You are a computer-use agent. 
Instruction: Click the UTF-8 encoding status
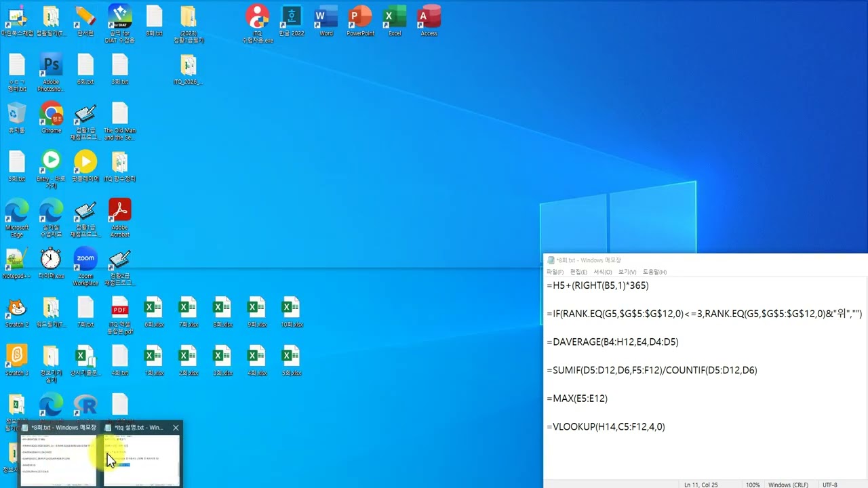pos(830,485)
